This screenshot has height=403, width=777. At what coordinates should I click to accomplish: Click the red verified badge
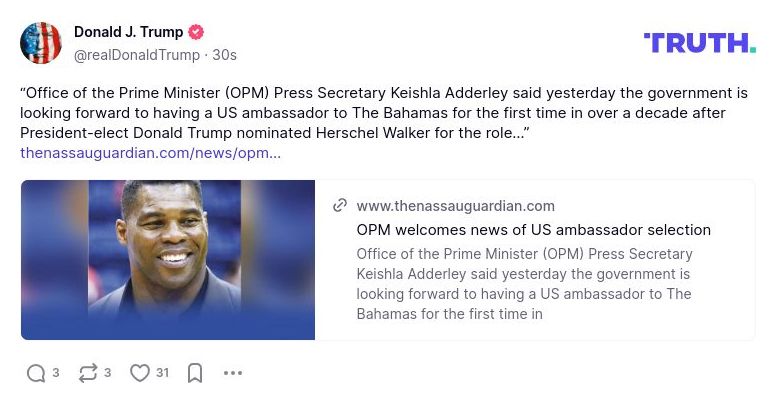pyautogui.click(x=197, y=33)
